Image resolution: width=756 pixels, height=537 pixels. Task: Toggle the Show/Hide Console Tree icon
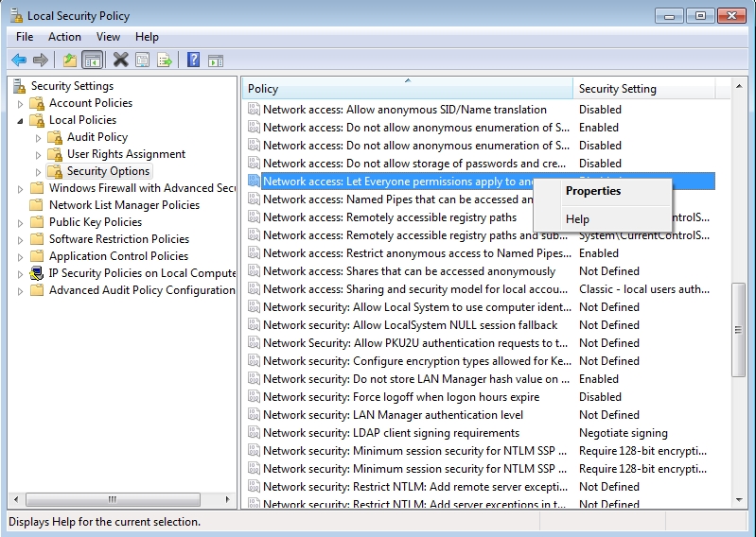click(92, 61)
